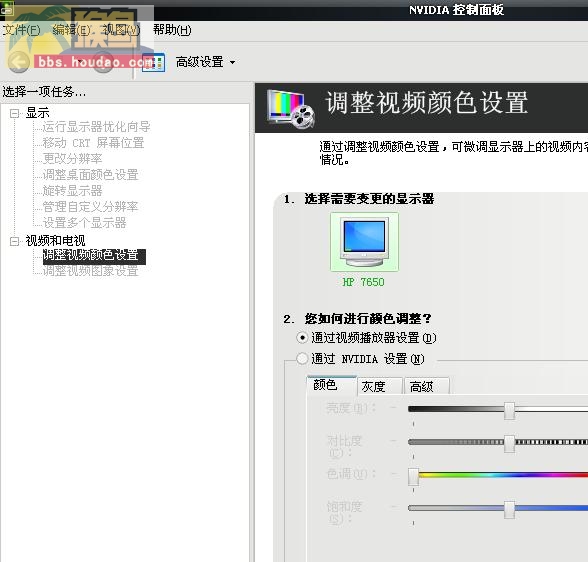Click the HP 7650 monitor label
The width and height of the screenshot is (588, 562).
(363, 282)
